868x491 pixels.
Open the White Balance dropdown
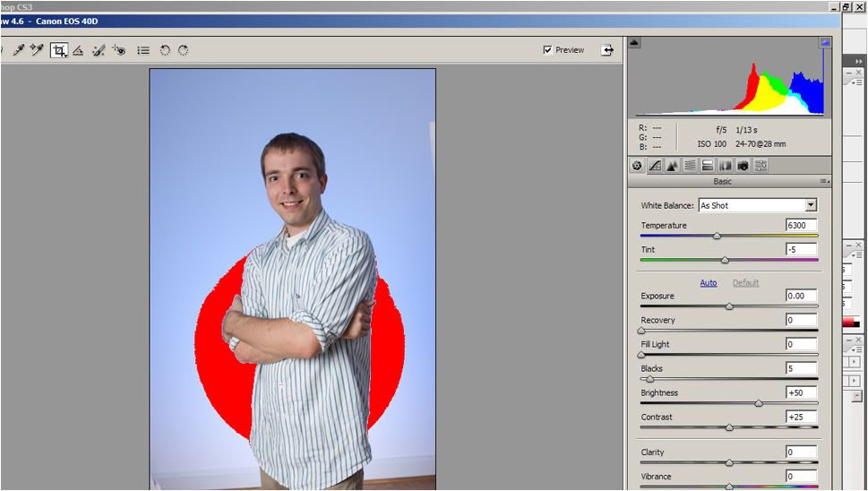pos(757,205)
